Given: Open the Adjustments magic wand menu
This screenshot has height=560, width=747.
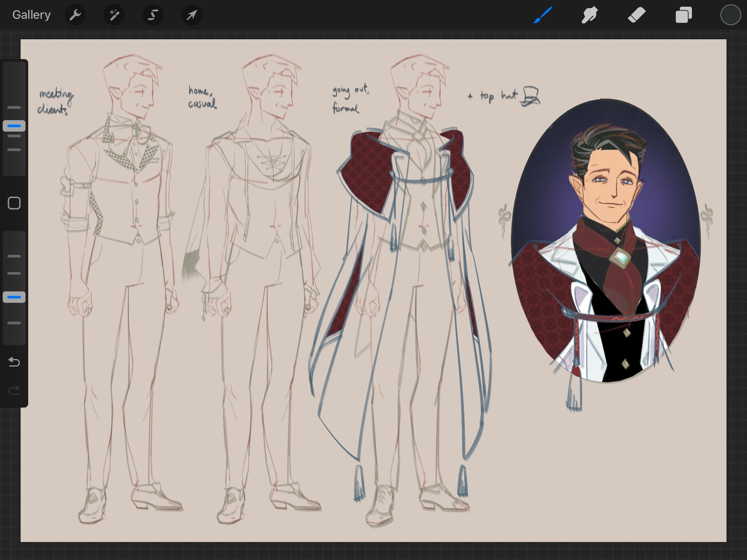Looking at the screenshot, I should [x=114, y=15].
